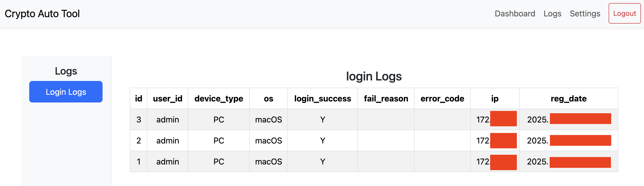Click the Crypto Auto Tool brand link
Screen dimensions: 644x186
point(42,13)
